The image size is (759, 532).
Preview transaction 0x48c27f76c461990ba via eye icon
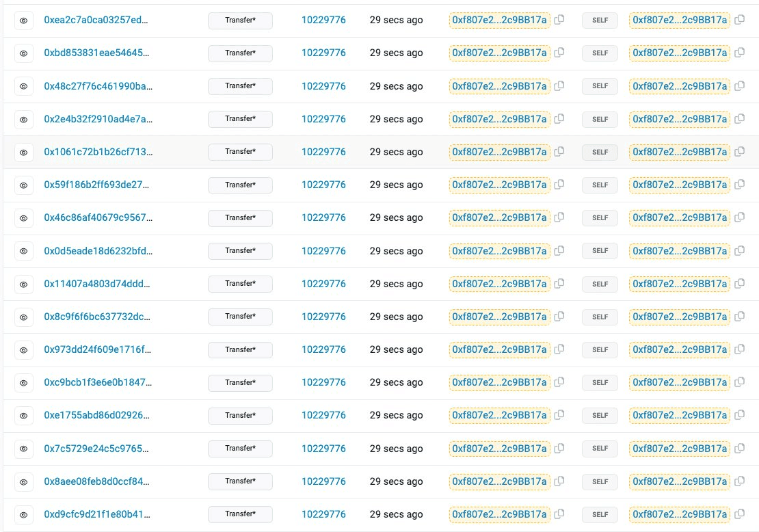tap(23, 86)
